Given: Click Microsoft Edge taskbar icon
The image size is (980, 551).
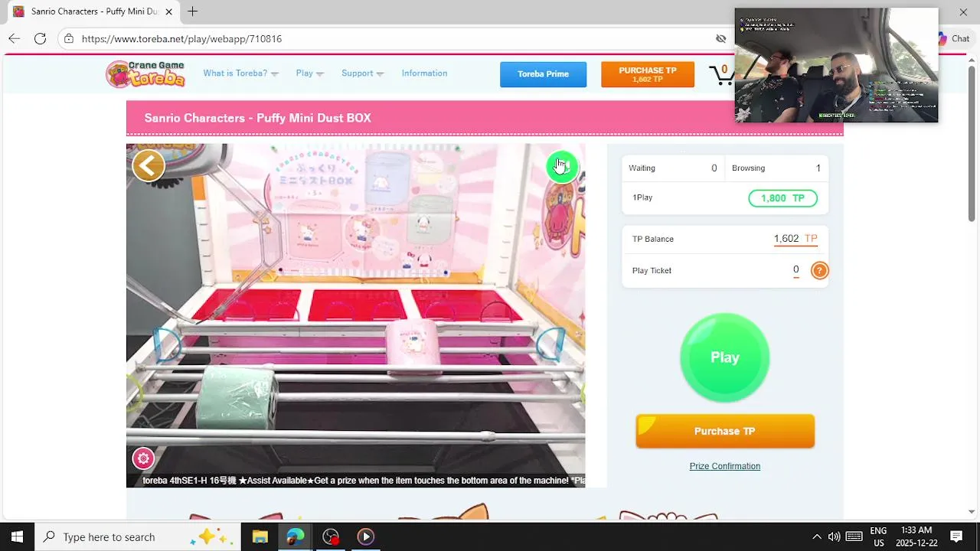Looking at the screenshot, I should (295, 536).
